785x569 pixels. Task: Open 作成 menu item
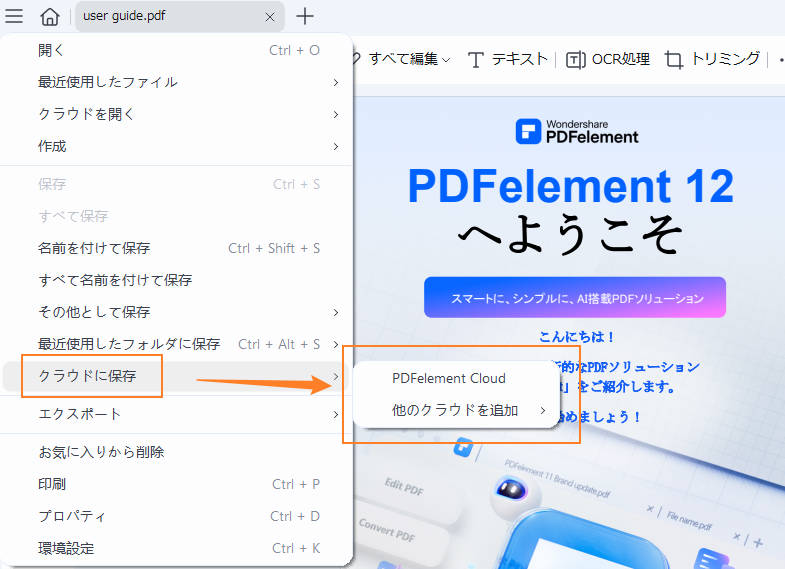[x=176, y=146]
